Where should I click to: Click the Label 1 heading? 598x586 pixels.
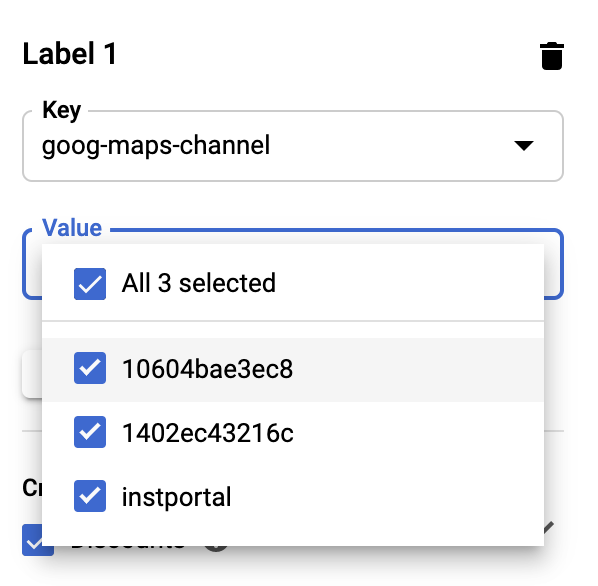[x=70, y=54]
